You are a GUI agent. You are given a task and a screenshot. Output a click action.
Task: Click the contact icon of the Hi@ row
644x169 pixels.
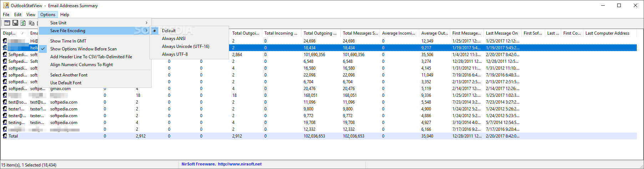(x=5, y=41)
